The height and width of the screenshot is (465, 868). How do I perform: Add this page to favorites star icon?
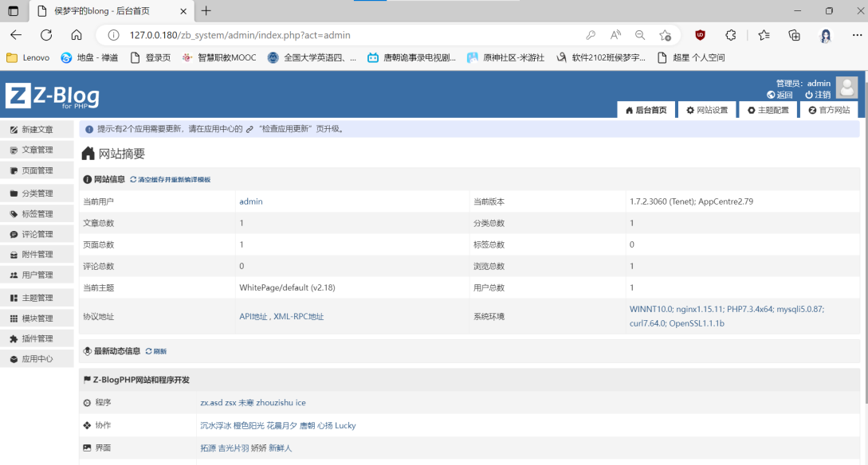665,35
